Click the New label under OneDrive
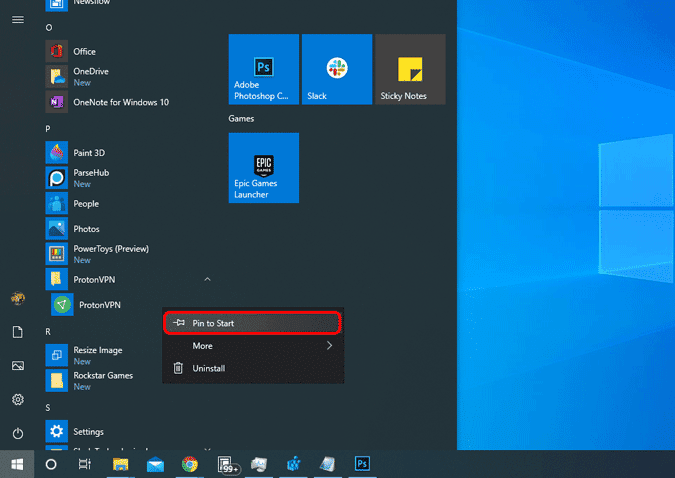 click(x=82, y=83)
